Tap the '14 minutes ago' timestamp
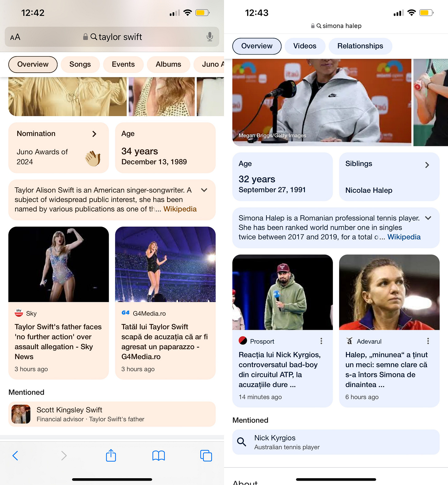 (x=260, y=397)
